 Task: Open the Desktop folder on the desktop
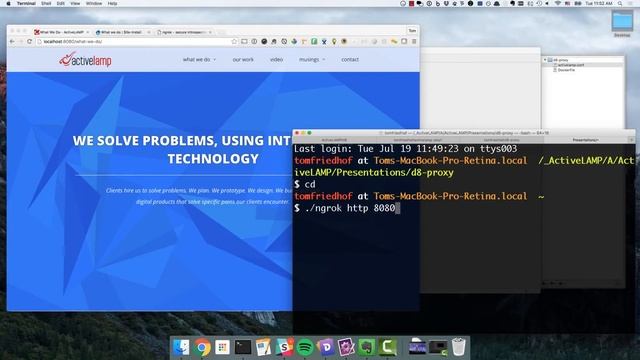point(622,23)
